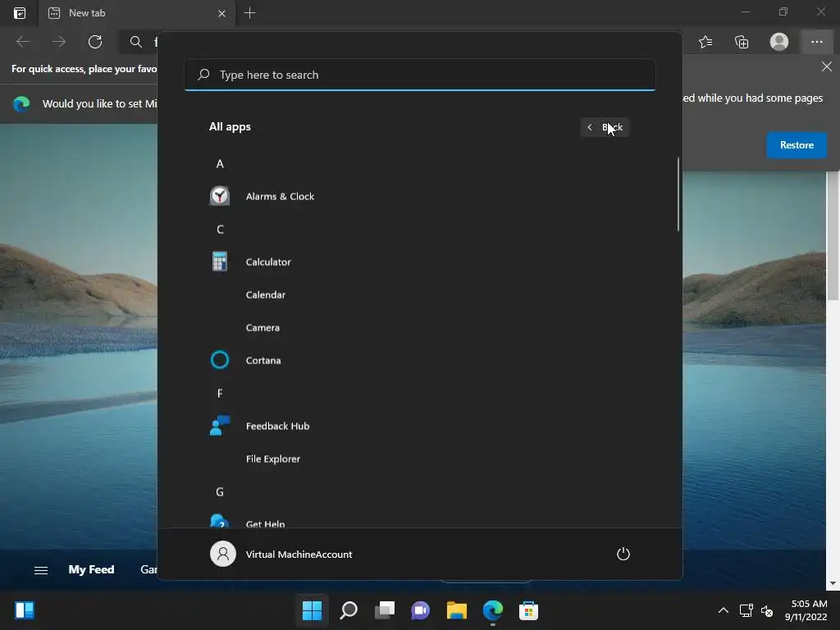The height and width of the screenshot is (630, 840).
Task: Open My Feed tab on Edge page
Action: pyautogui.click(x=91, y=569)
